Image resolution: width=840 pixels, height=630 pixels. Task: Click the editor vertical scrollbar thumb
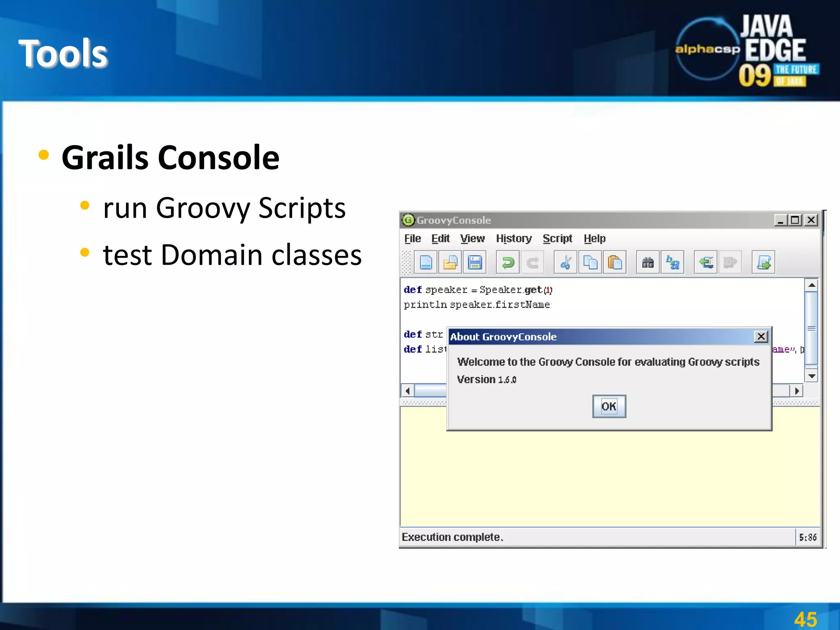click(x=812, y=328)
